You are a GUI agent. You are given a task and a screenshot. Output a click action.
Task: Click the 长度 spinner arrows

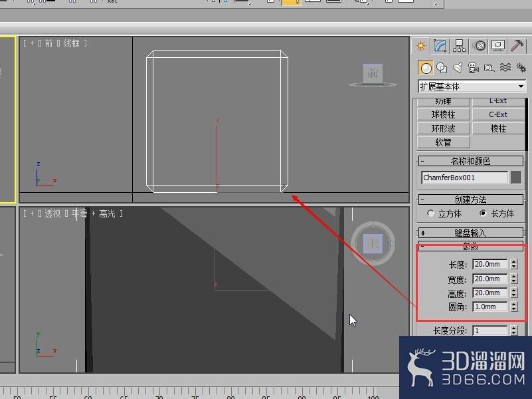click(514, 264)
